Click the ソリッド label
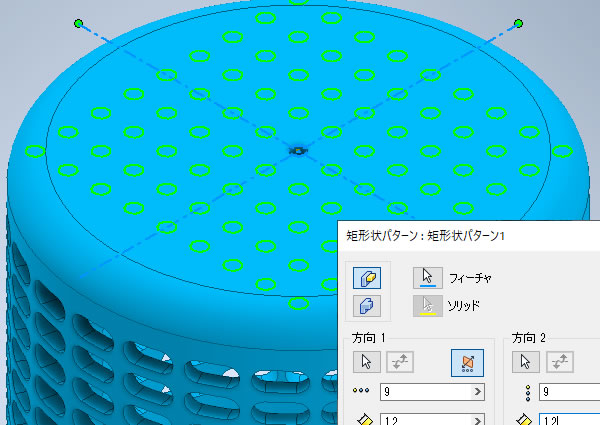Viewport: 600px width, 425px height. 463,306
